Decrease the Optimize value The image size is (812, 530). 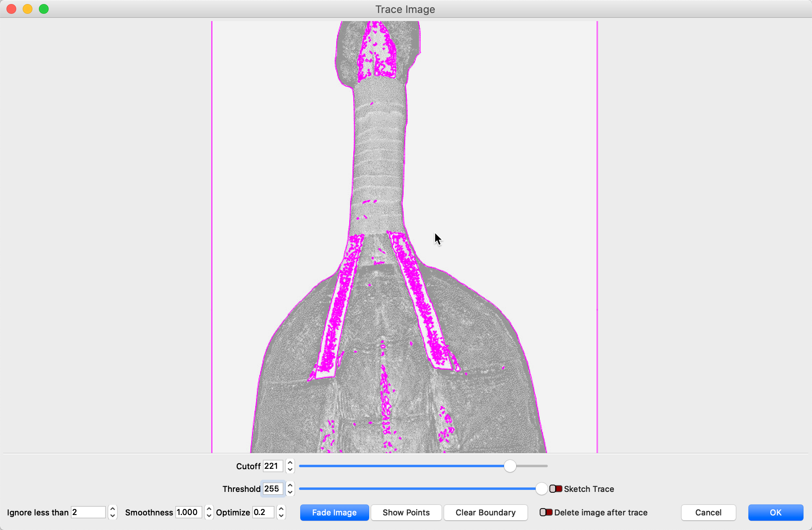pyautogui.click(x=281, y=516)
